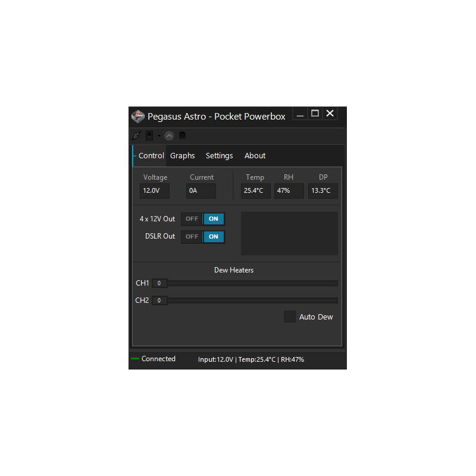Click the Pegasus Astro app logo

138,116
